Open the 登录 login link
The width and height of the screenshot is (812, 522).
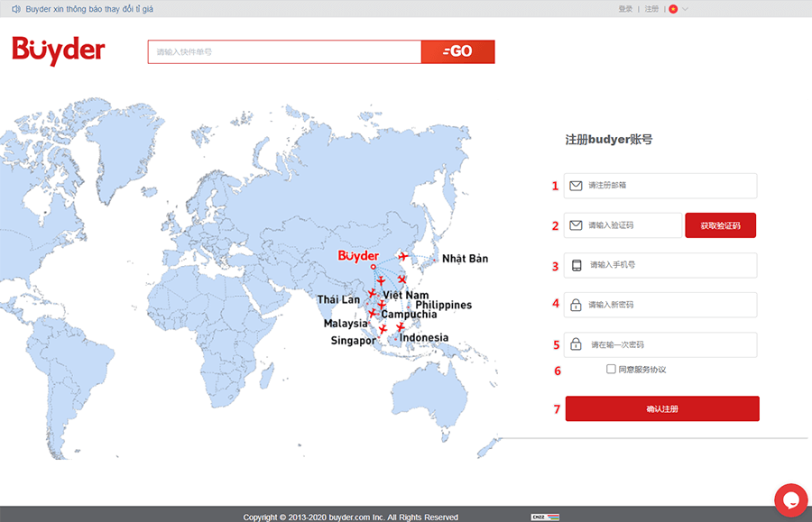click(x=625, y=9)
